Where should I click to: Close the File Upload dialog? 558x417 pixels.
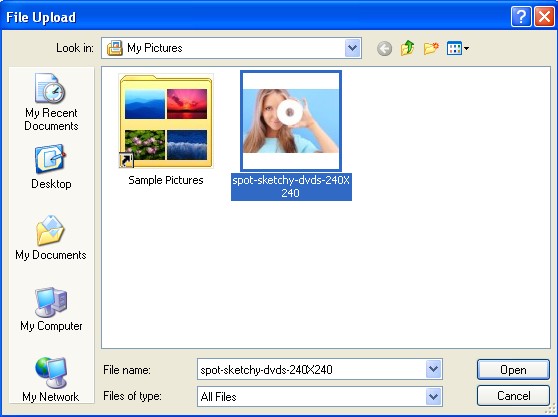pos(544,17)
